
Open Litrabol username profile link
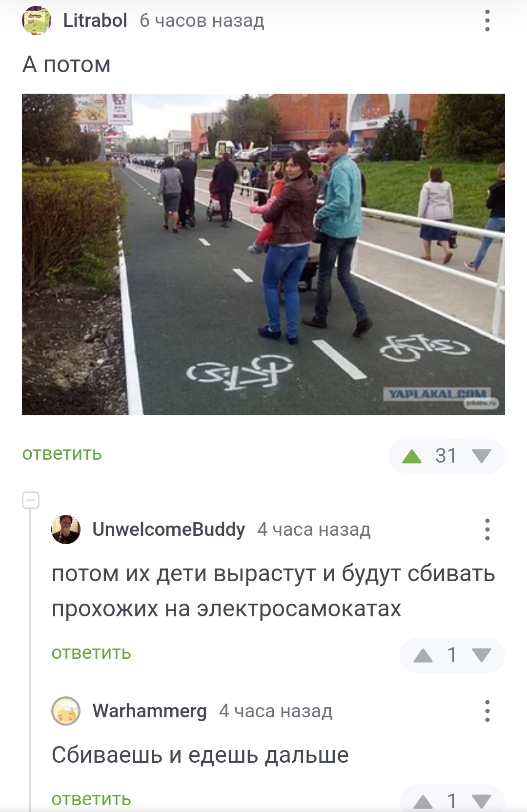(95, 20)
